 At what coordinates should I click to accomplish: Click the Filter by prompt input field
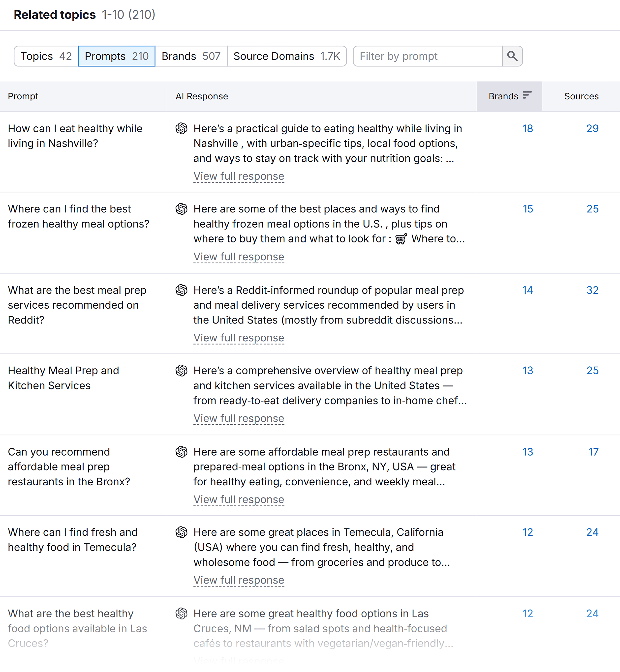click(426, 56)
